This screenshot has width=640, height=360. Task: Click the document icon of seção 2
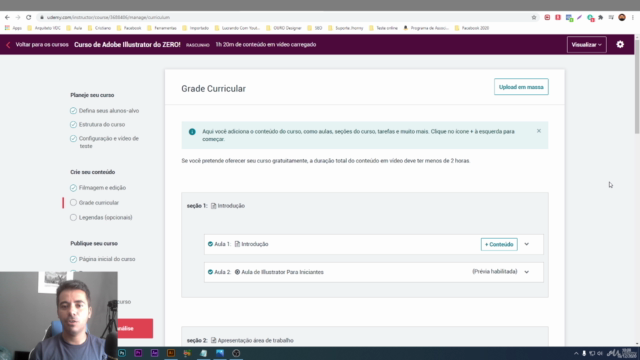[x=213, y=340]
